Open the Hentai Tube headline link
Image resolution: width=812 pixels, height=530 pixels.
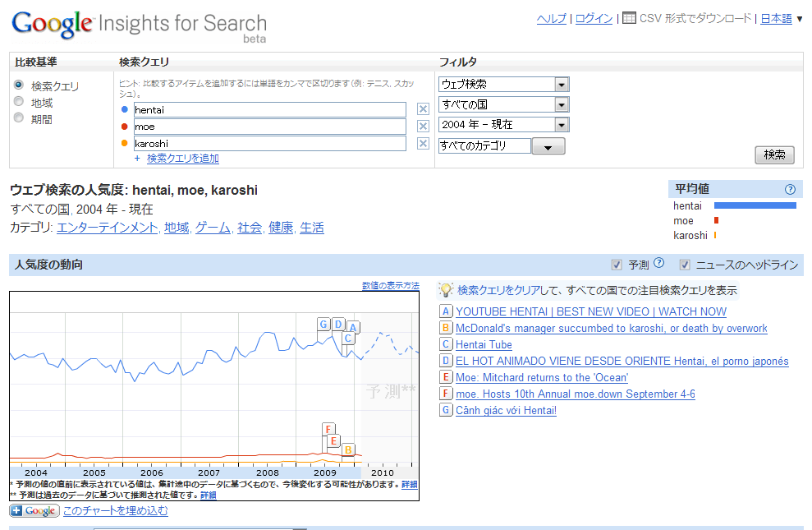484,344
